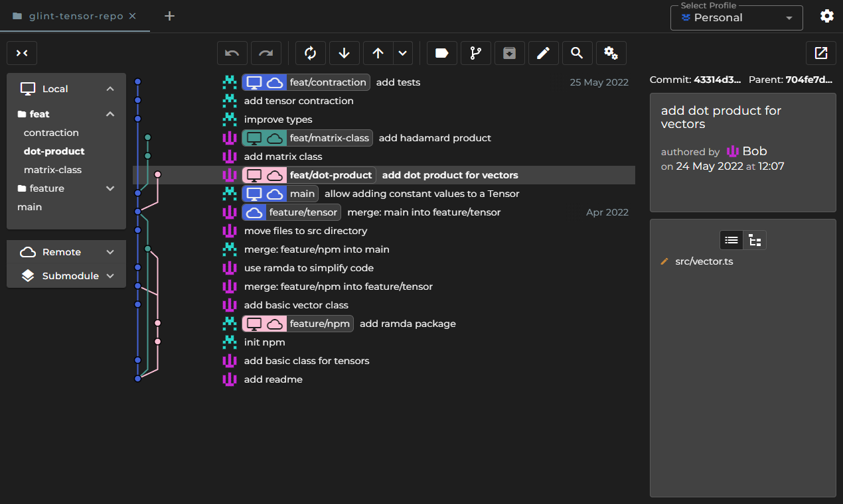Click the Undo toolbar icon

click(232, 53)
